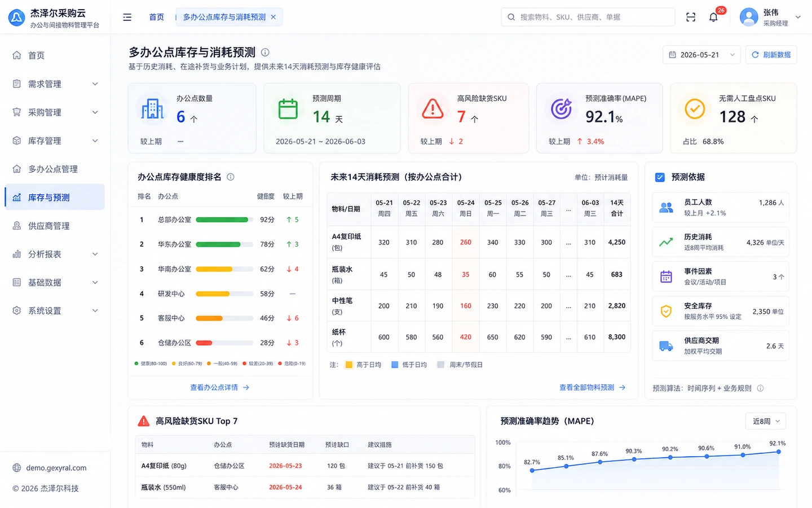Expand the 分析报表 sidebar menu
812x508 pixels.
tap(55, 254)
